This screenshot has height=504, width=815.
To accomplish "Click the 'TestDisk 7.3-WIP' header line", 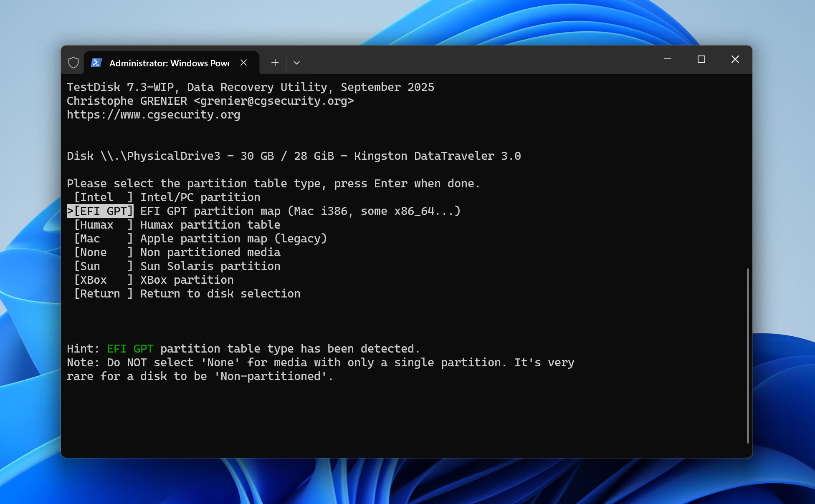I will [251, 87].
